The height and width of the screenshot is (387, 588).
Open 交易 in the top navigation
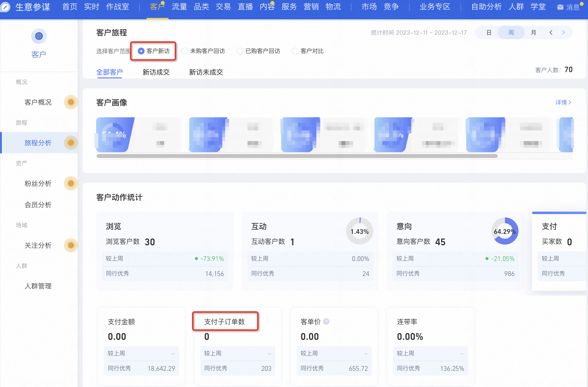[x=223, y=7]
